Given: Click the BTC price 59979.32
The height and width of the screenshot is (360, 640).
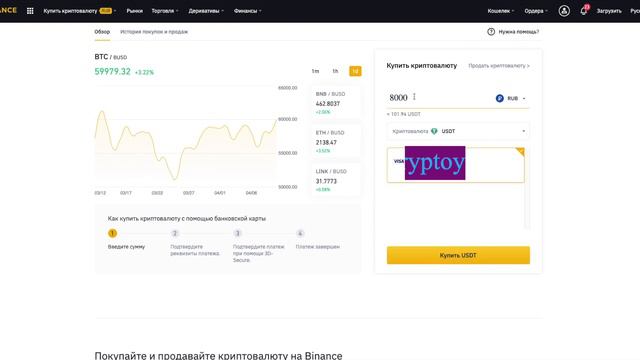Looking at the screenshot, I should click(x=113, y=71).
